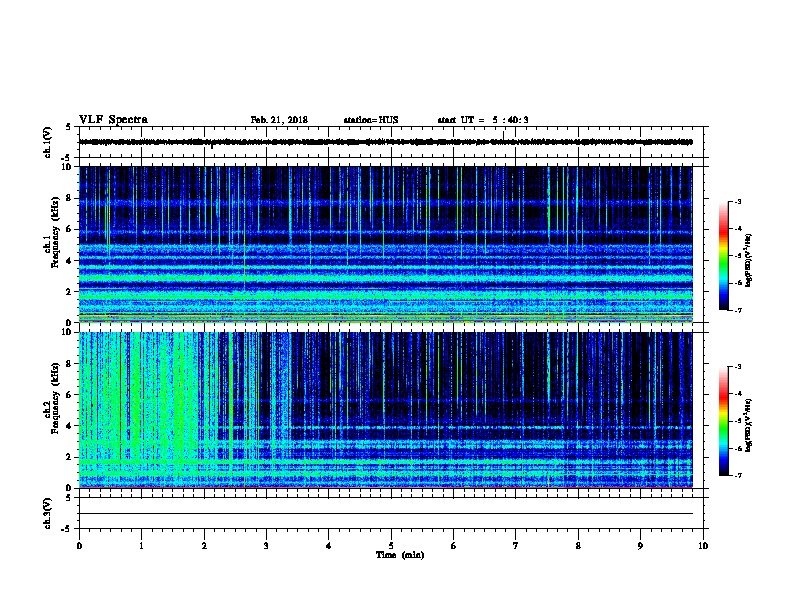Click the time axis tick label "0"
The height and width of the screenshot is (612, 792).
(x=79, y=546)
